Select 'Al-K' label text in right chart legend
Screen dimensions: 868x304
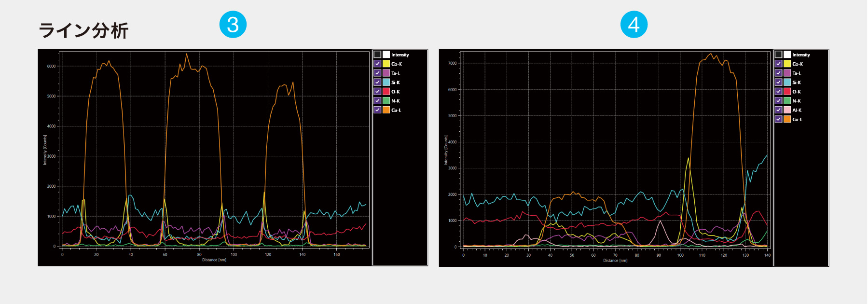[x=797, y=110]
